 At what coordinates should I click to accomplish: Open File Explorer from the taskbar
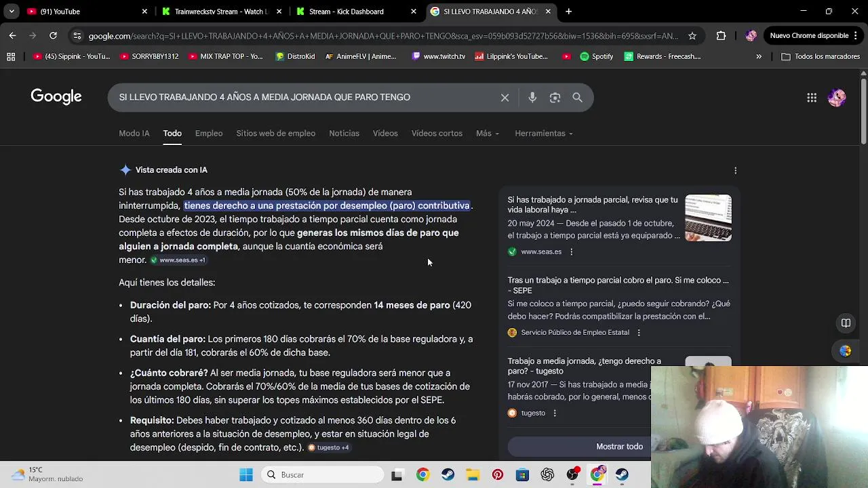pos(473,474)
